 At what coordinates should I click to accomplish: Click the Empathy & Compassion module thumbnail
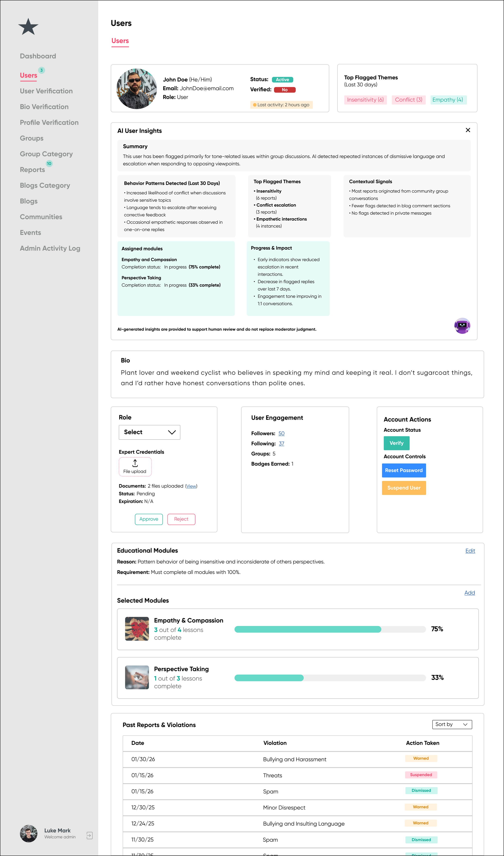(x=137, y=629)
